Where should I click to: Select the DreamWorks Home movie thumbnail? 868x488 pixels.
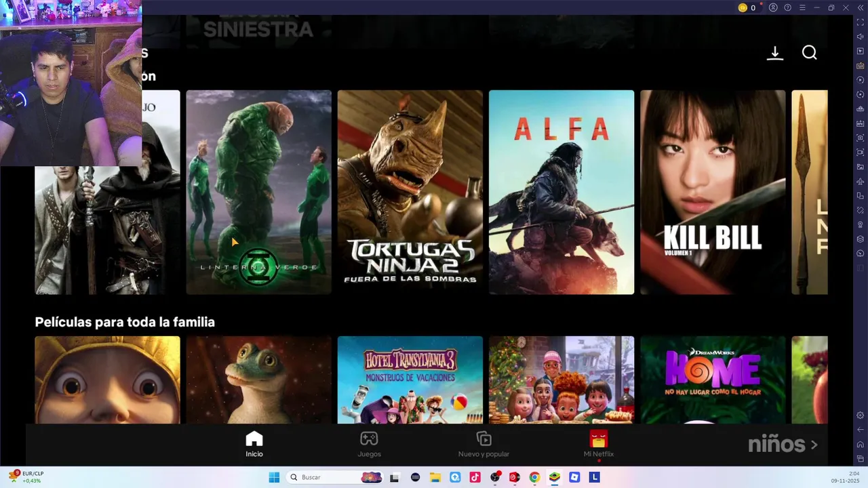[x=713, y=380]
